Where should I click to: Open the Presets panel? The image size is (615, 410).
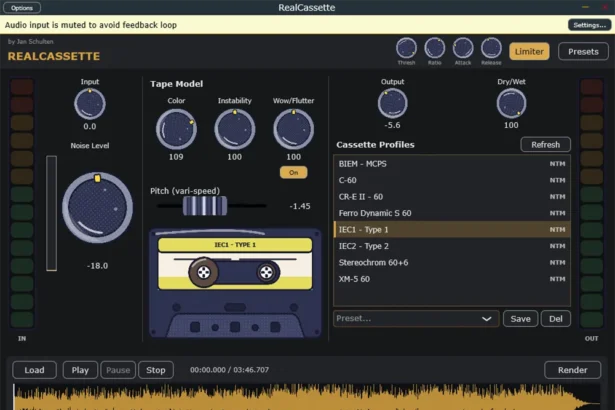point(583,51)
